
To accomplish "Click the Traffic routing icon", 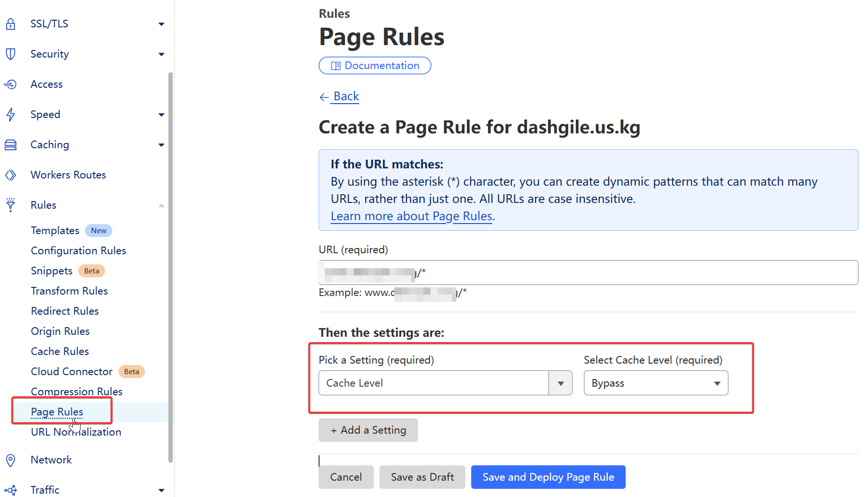I will tap(11, 490).
